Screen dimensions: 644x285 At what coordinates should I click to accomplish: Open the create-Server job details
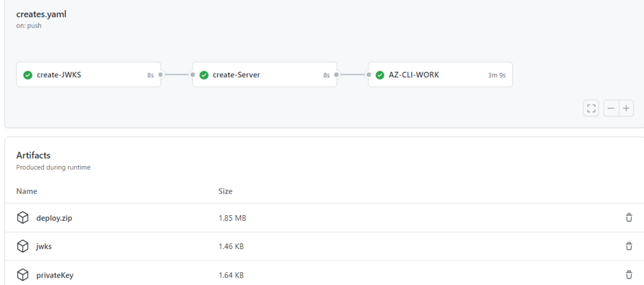coord(236,75)
